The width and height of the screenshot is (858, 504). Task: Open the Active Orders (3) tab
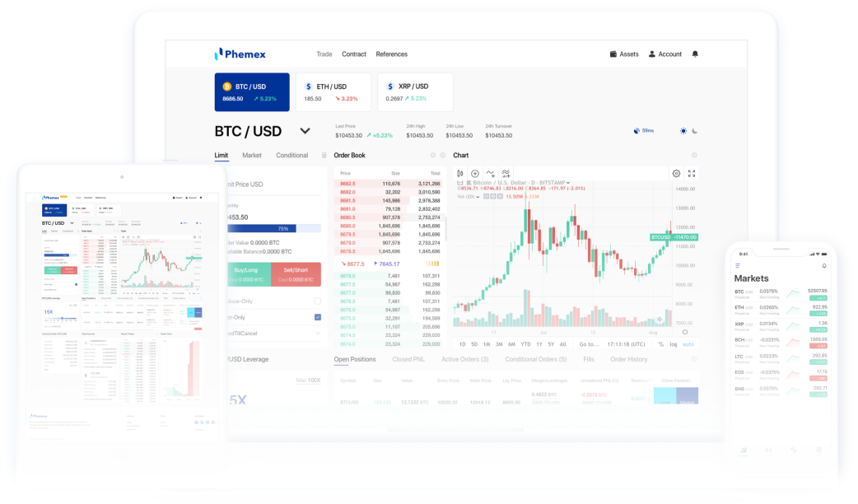(x=464, y=360)
